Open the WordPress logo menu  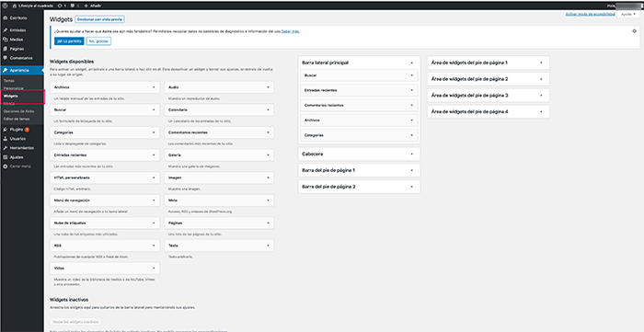pos(5,6)
